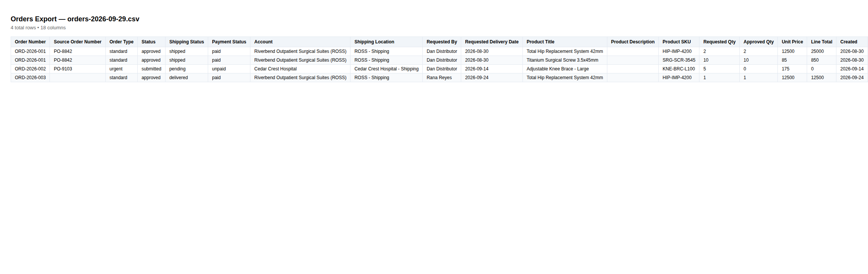Click the Cedar Crest Hospital account cell

pyautogui.click(x=300, y=69)
